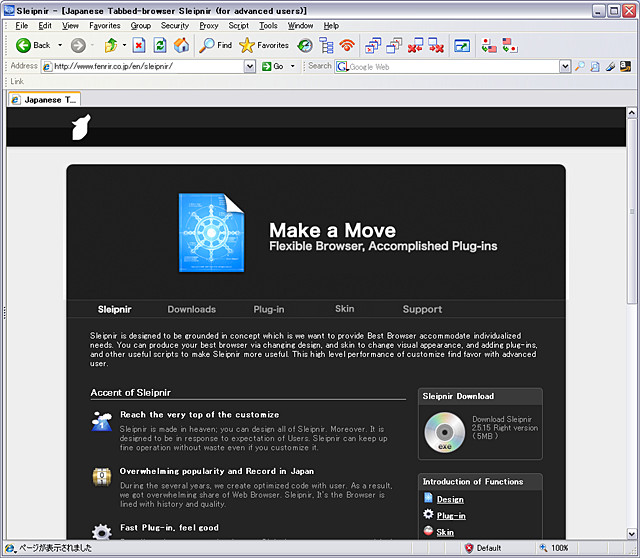
Task: Open the Skin link under Functions
Action: [445, 532]
